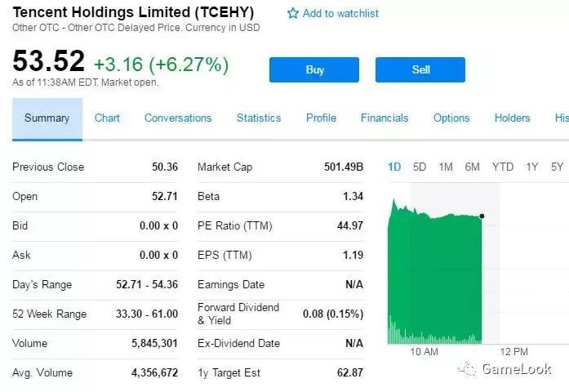Change chart range to 1Y
This screenshot has width=569, height=392.
coord(532,167)
